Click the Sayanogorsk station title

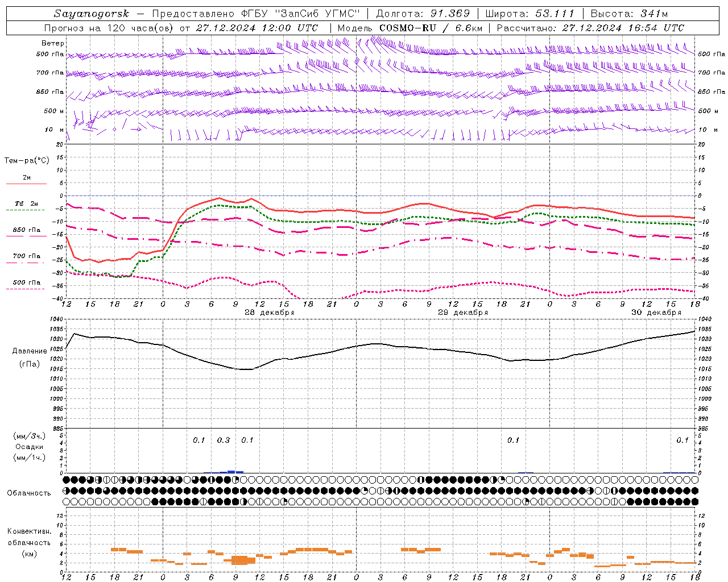point(92,14)
